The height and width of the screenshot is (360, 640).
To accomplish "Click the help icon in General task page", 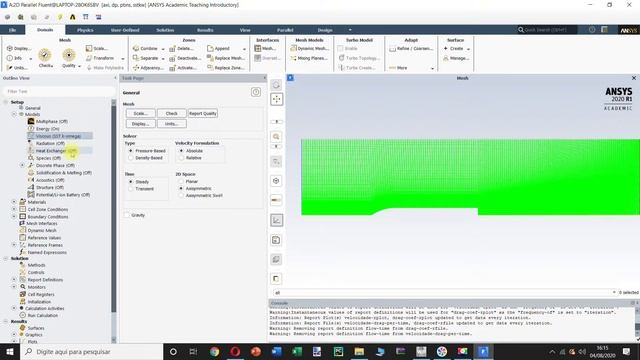I will tap(256, 92).
